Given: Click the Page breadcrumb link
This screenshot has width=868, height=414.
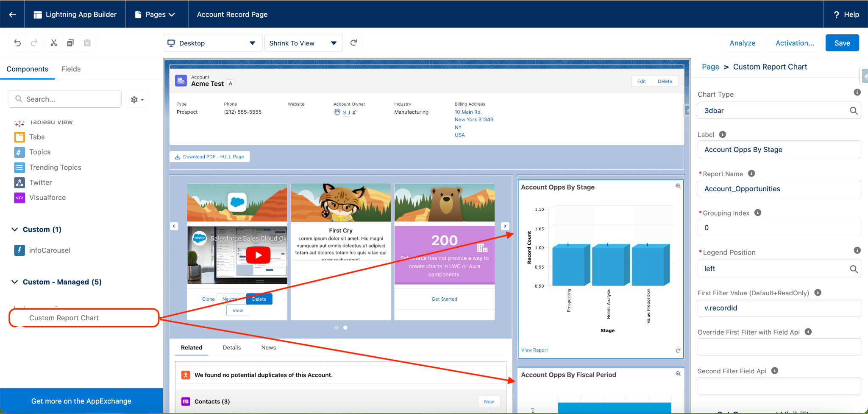Looking at the screenshot, I should pos(710,67).
